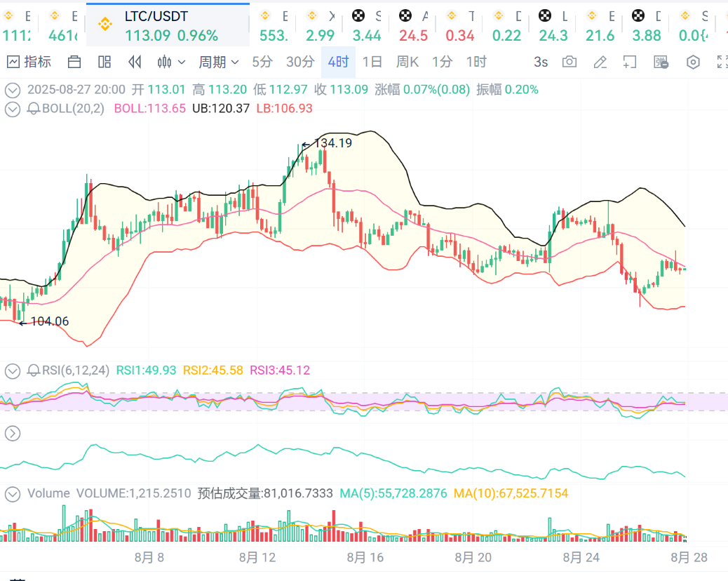Viewport: 728px width, 581px height.
Task: Click the 8月 12 date label
Action: tap(257, 557)
